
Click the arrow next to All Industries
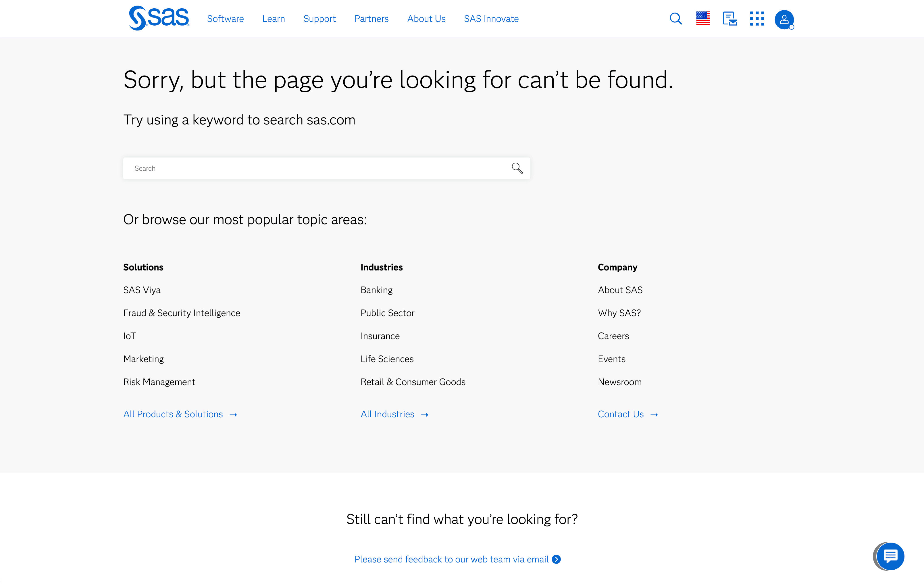425,415
